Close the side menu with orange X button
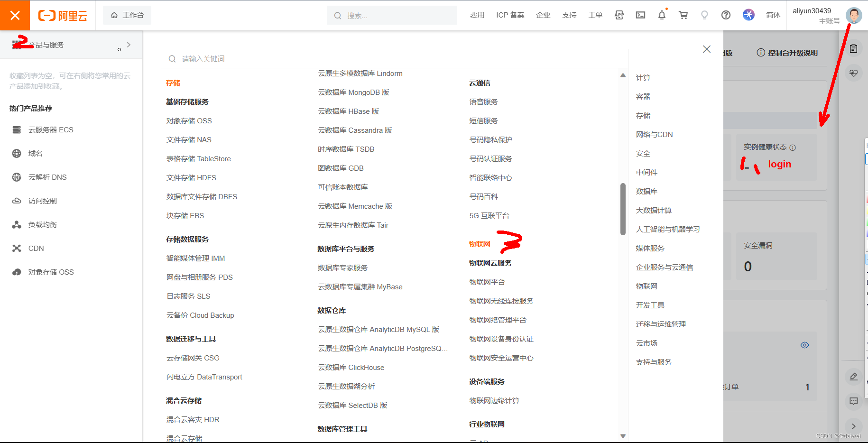Image resolution: width=868 pixels, height=443 pixels. pyautogui.click(x=15, y=15)
